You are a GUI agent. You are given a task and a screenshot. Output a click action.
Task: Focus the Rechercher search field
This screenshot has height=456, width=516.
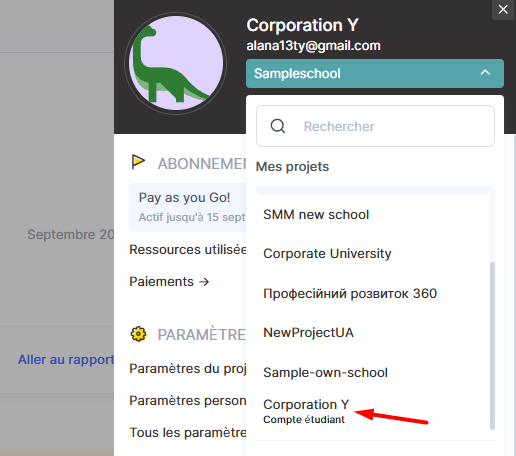click(375, 126)
